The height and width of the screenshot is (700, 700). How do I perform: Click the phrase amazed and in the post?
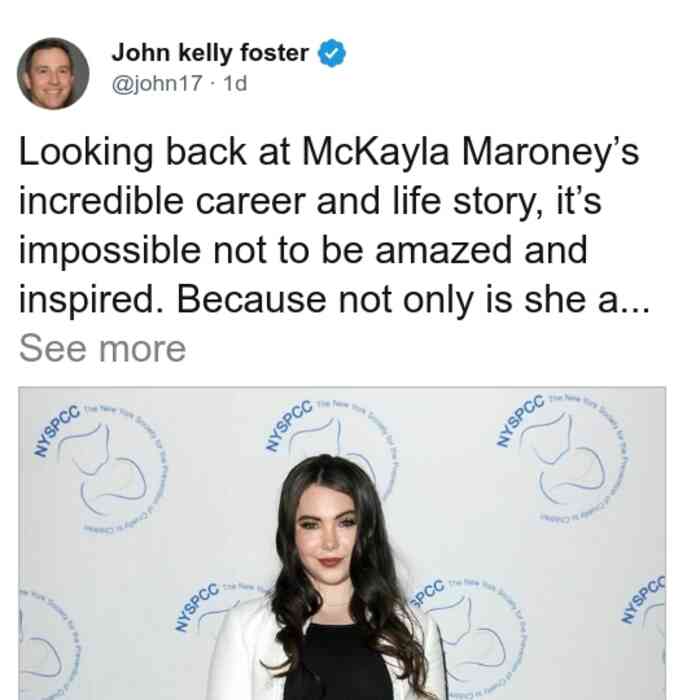[x=481, y=250]
